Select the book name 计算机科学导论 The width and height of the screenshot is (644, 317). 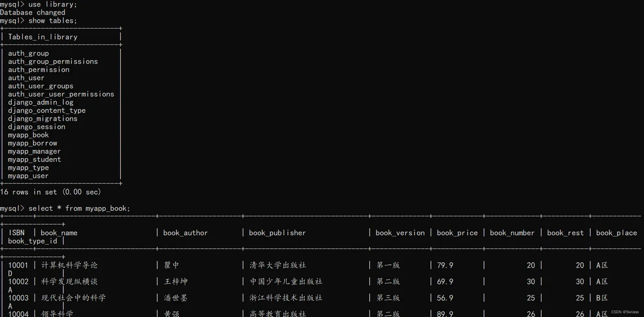point(69,265)
